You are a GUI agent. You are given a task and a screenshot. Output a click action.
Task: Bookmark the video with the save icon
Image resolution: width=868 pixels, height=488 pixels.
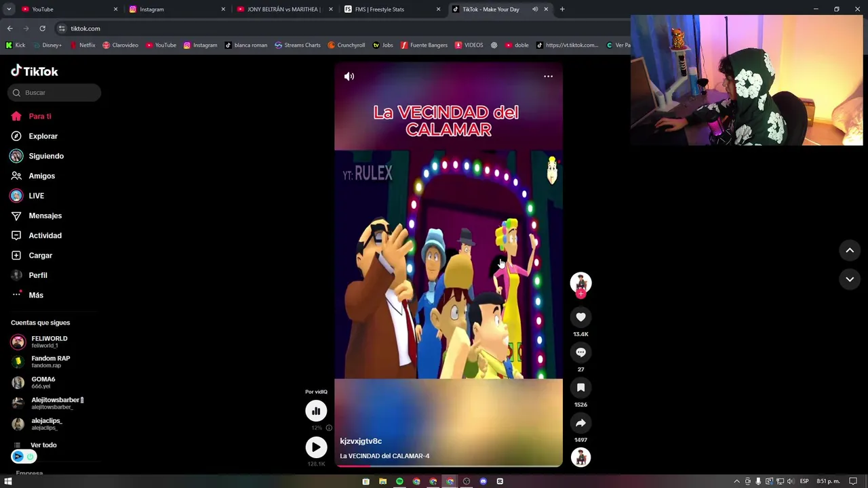[x=580, y=388]
